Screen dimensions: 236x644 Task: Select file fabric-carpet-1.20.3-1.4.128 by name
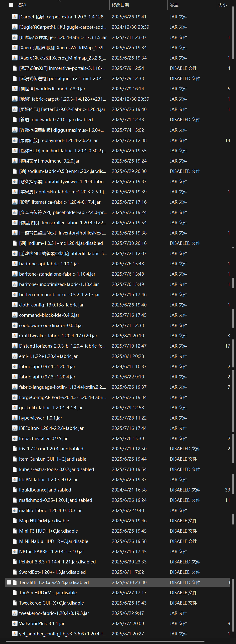tap(62, 99)
